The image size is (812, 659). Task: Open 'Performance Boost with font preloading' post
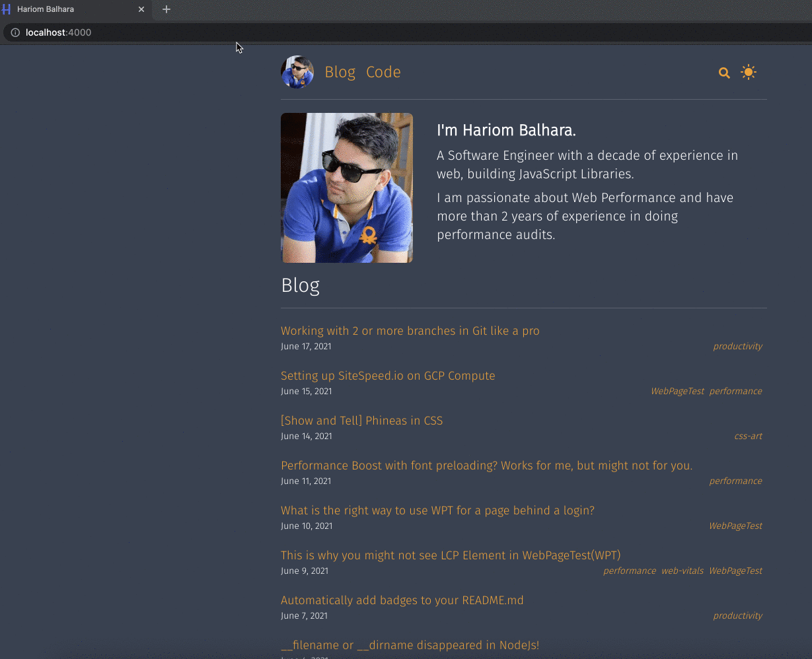point(486,466)
